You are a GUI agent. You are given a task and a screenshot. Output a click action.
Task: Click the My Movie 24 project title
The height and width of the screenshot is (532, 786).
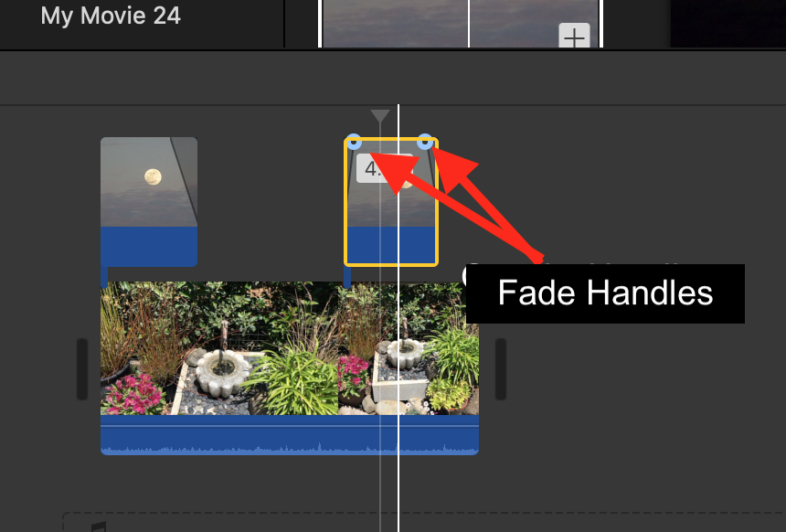click(x=110, y=15)
